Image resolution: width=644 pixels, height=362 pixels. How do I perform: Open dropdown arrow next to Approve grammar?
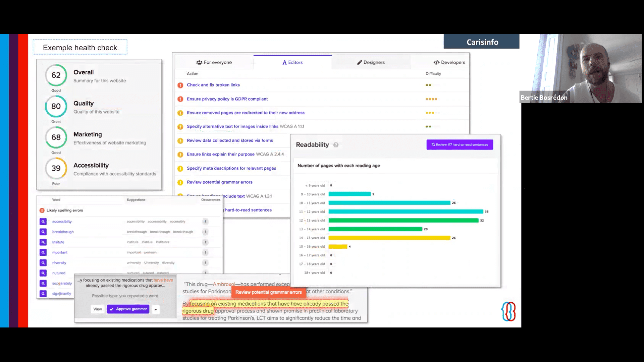click(156, 309)
